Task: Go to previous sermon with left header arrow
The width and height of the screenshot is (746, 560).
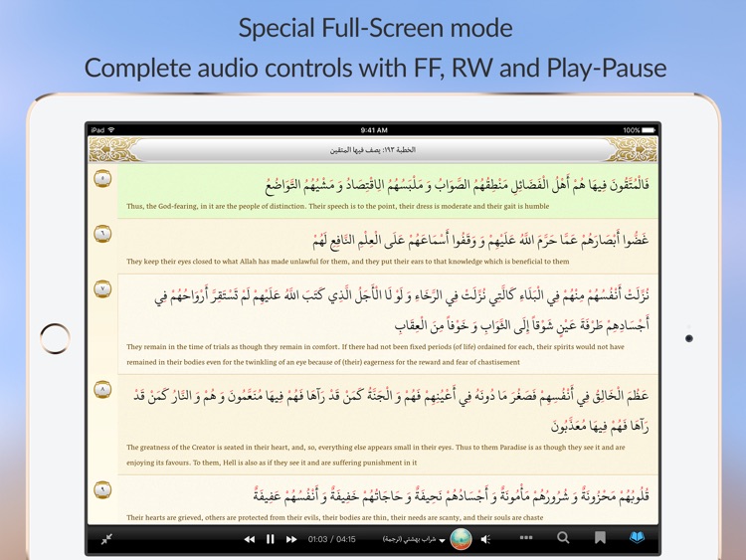Action: tap(105, 149)
